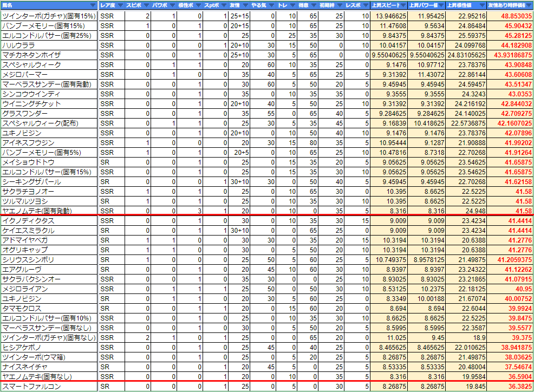The height and width of the screenshot is (392, 534).
Task: Select the ヤエノムテキ(固有発動) name cell
Action: coord(49,211)
